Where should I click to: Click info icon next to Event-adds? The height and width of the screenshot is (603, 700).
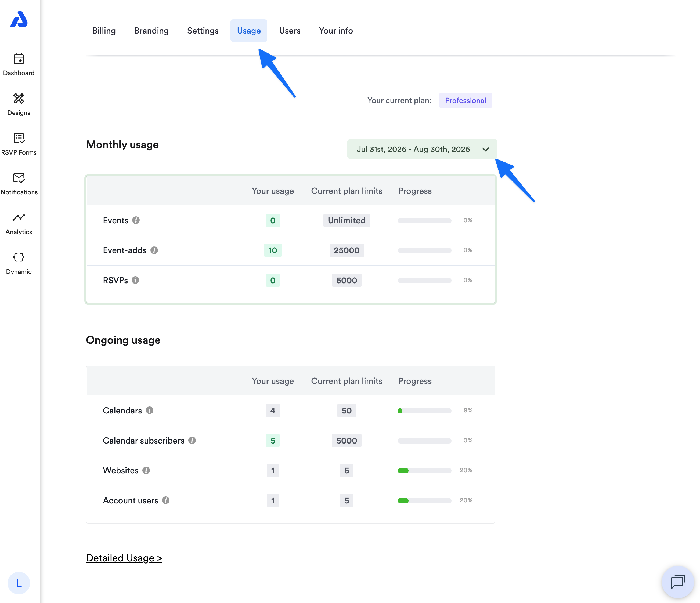click(x=154, y=250)
